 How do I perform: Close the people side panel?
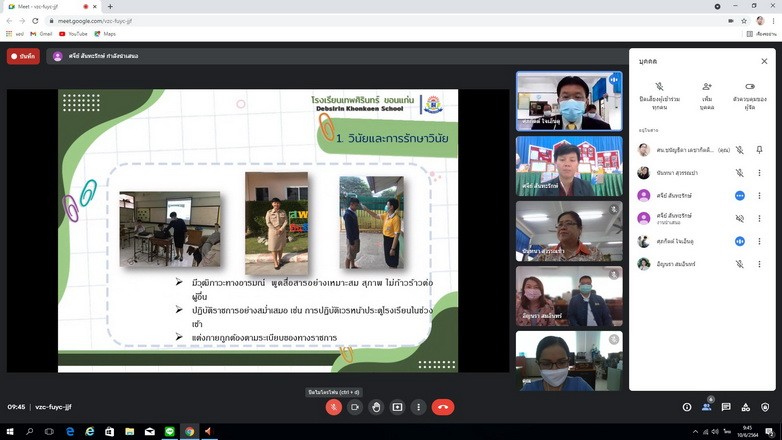coord(764,61)
